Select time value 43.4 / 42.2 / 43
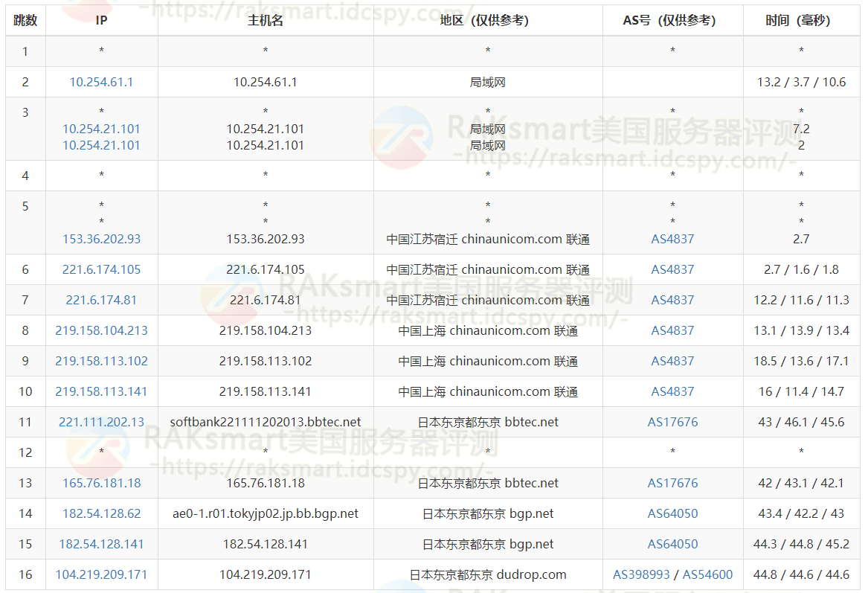This screenshot has width=868, height=593. (x=801, y=513)
